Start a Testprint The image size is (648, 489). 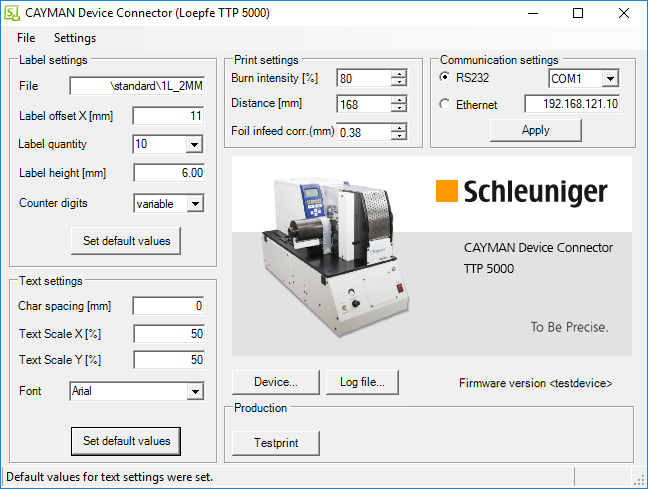pos(276,443)
